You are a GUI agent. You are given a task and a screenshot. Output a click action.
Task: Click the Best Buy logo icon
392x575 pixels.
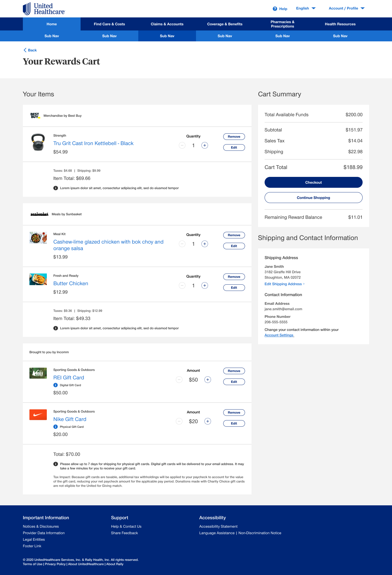(35, 116)
